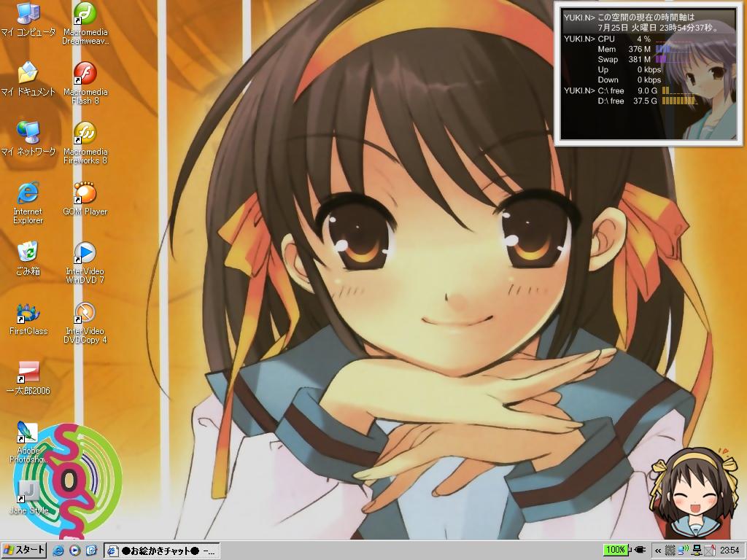Expand hidden tray icons with « arrow
747x560 pixels.
pos(658,551)
